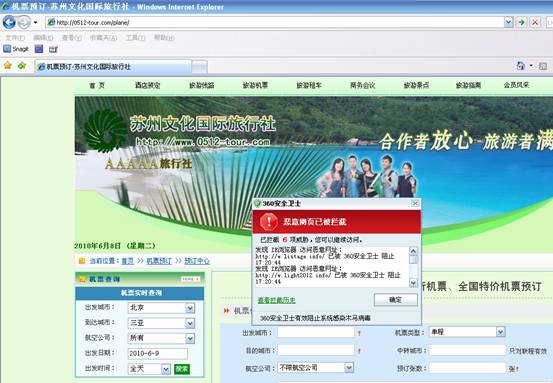The width and height of the screenshot is (553, 383).
Task: Click the 360安全卫士 shield icon in dialog title
Action: coord(257,203)
